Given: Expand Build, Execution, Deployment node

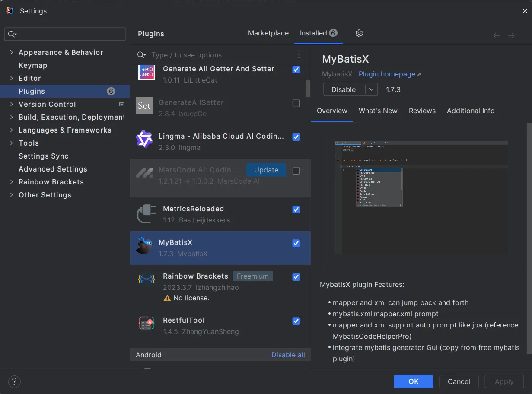Looking at the screenshot, I should click(11, 117).
